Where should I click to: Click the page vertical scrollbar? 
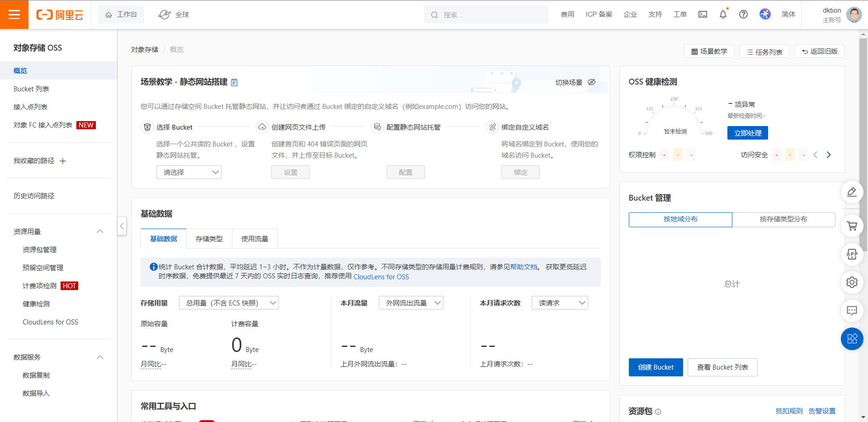click(x=863, y=145)
